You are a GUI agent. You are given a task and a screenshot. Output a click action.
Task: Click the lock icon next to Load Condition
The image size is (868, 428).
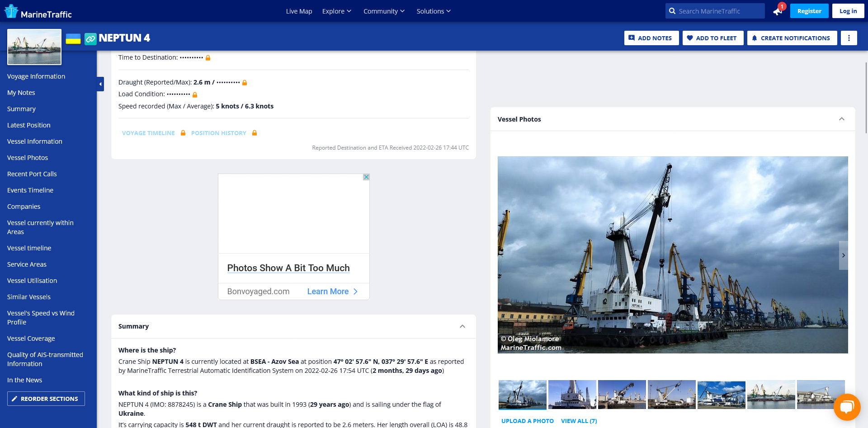point(195,95)
